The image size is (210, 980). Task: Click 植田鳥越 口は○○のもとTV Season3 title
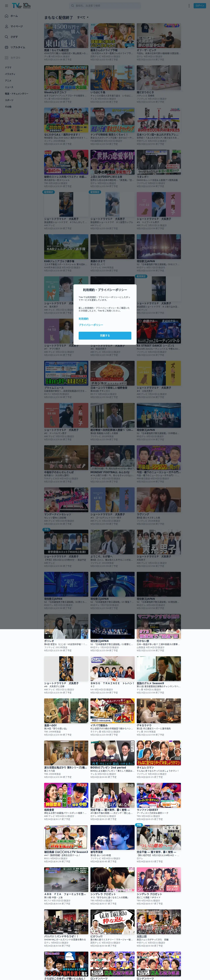tap(66, 852)
